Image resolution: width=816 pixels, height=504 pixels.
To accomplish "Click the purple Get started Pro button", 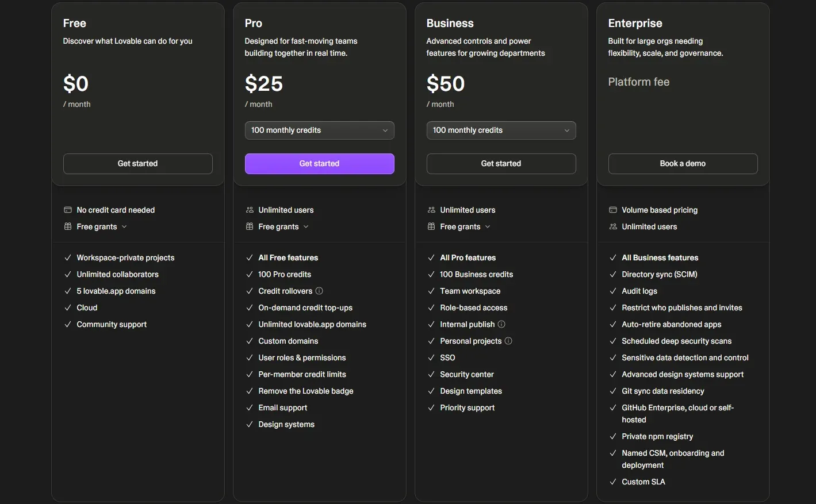I will pos(319,164).
